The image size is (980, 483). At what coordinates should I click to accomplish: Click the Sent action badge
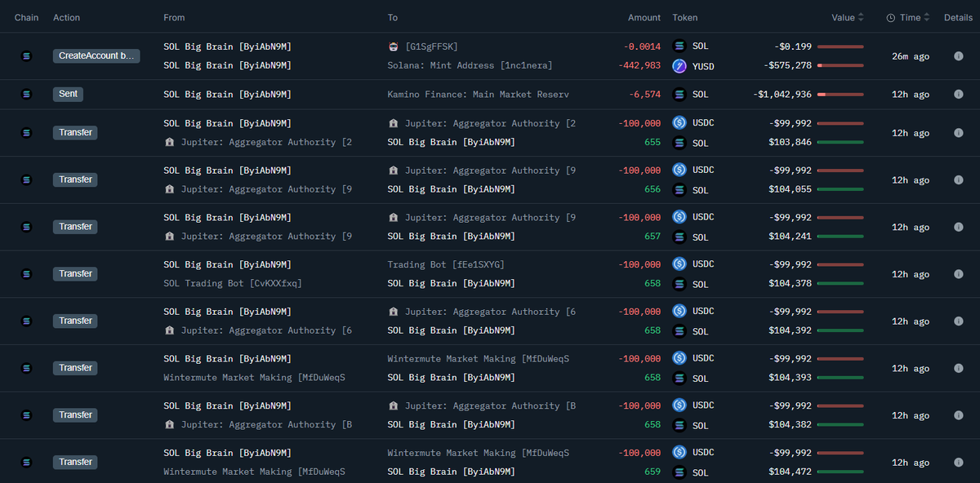[69, 95]
